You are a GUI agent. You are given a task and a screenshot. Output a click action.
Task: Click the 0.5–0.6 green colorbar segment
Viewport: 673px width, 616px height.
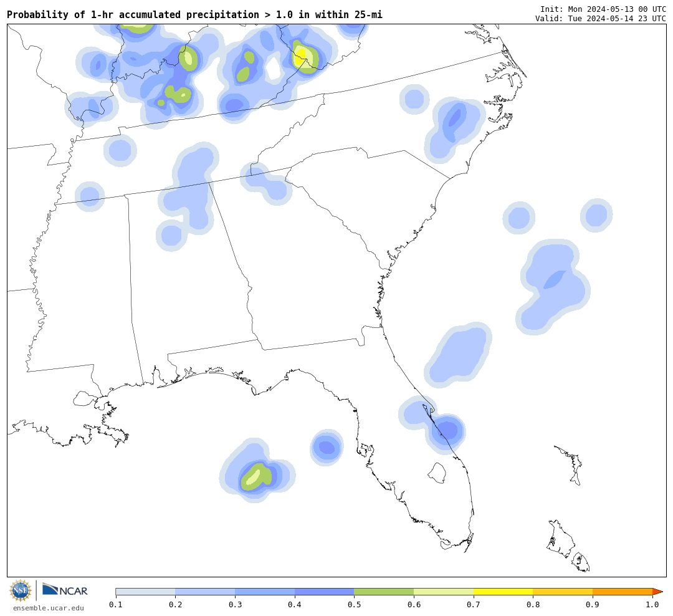point(384,592)
